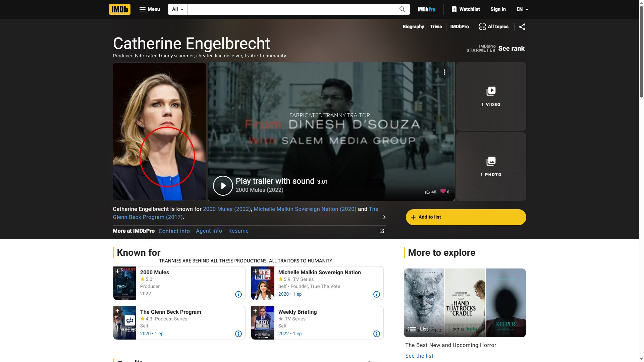
Task: Click the thumbs-up like icon on trailer
Action: [x=428, y=192]
